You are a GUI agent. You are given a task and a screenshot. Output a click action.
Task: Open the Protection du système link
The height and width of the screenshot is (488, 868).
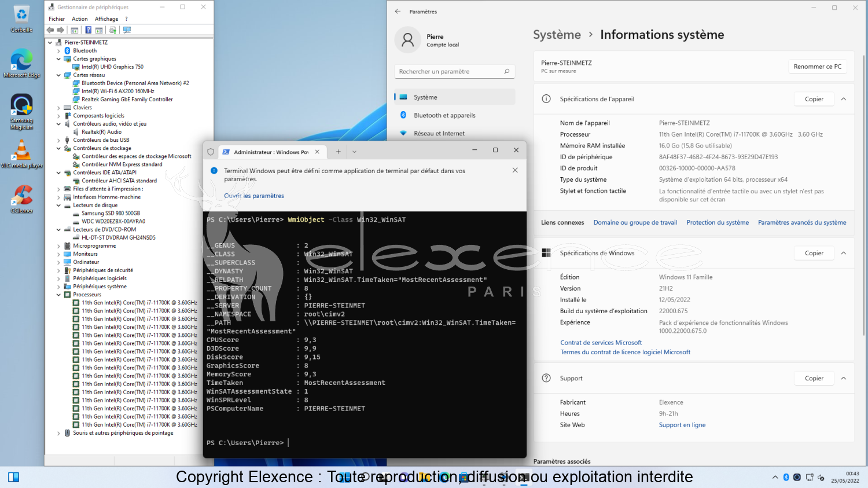click(x=717, y=222)
